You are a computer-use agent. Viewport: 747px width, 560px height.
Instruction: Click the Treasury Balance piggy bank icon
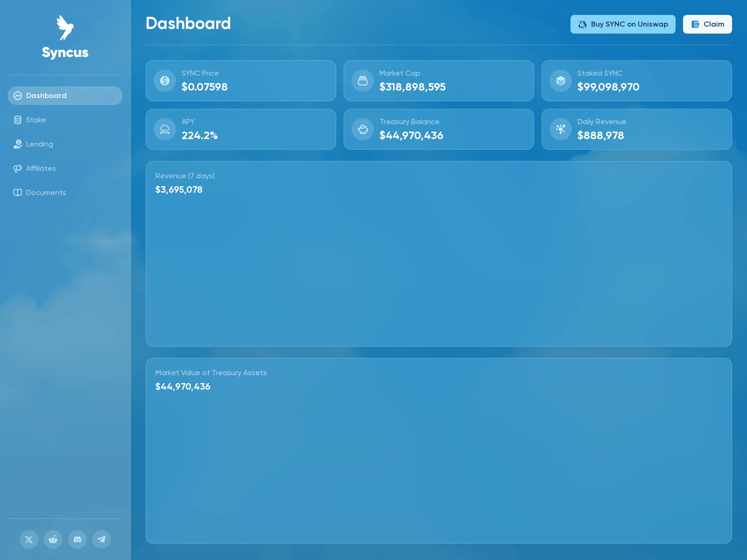pyautogui.click(x=363, y=129)
